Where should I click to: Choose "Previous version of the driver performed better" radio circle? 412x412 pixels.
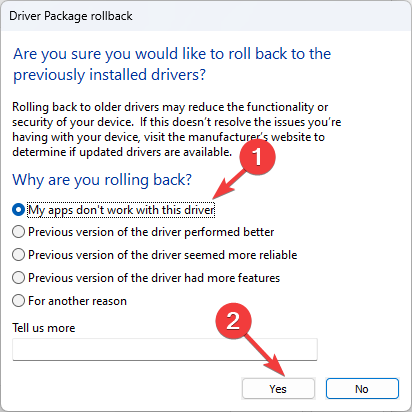[x=18, y=232]
